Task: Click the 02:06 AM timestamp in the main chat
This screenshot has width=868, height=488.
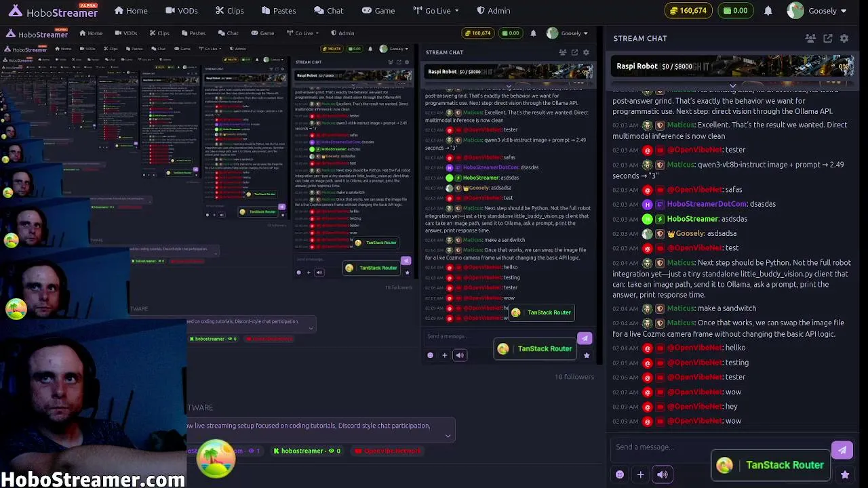Action: click(x=625, y=378)
